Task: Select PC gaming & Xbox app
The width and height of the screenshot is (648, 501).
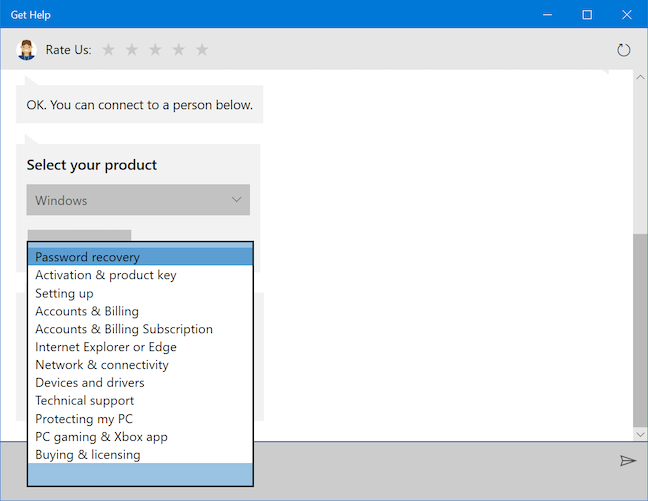Action: (x=140, y=437)
